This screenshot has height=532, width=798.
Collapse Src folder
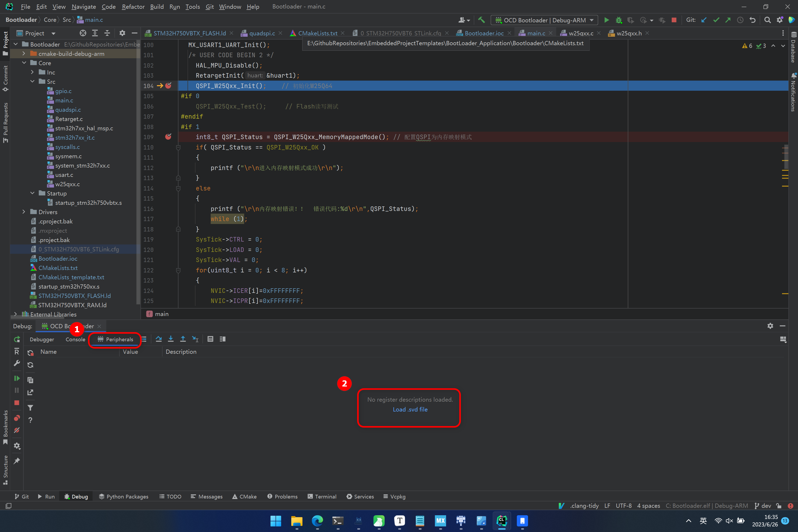click(32, 81)
